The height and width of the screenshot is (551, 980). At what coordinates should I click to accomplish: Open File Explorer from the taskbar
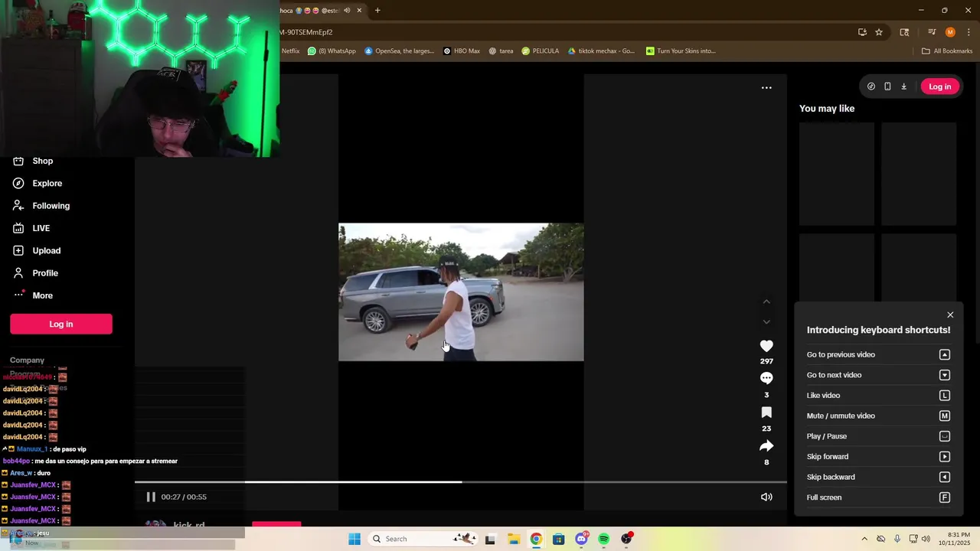point(513,539)
